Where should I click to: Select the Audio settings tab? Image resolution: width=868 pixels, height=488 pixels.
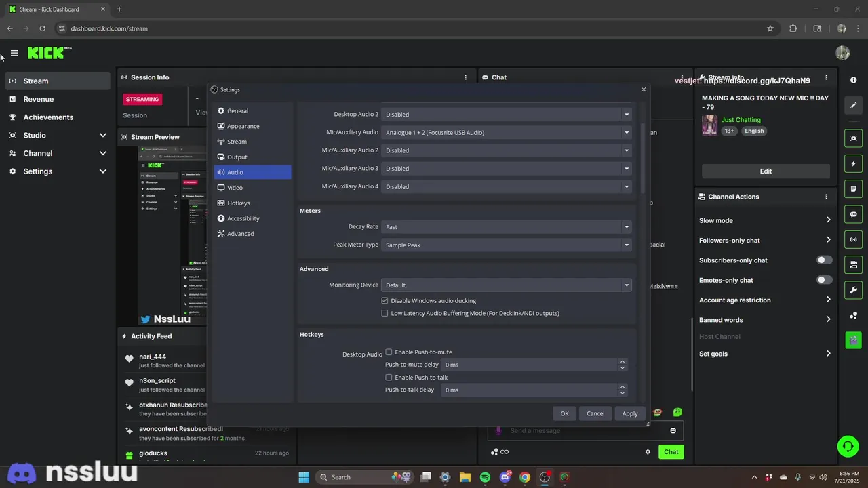(252, 172)
